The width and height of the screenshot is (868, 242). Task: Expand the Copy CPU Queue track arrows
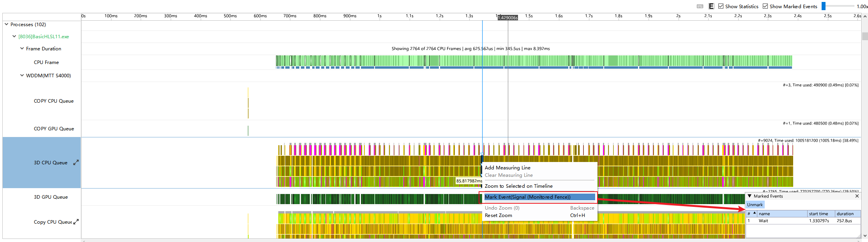76,222
